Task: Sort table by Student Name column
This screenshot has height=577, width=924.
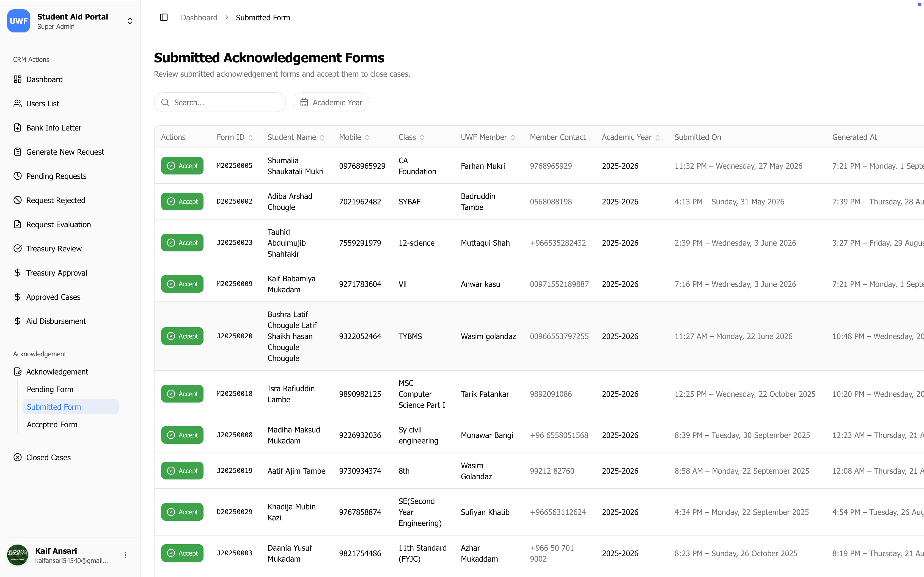Action: 296,137
